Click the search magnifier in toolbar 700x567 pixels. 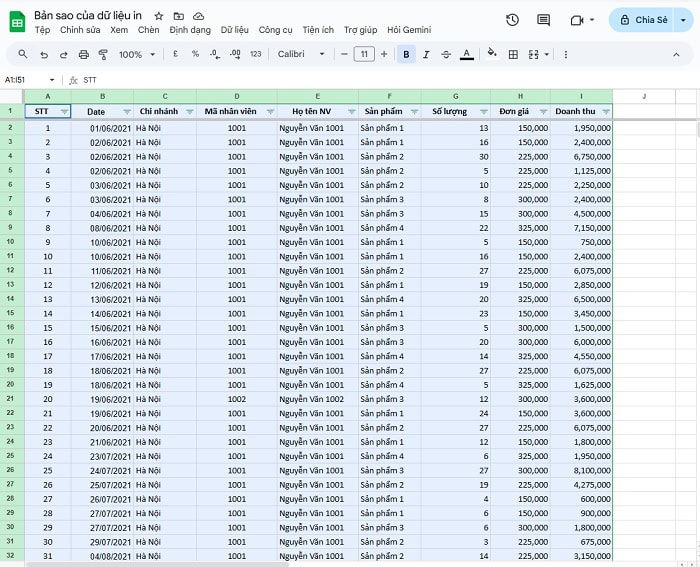[x=23, y=54]
